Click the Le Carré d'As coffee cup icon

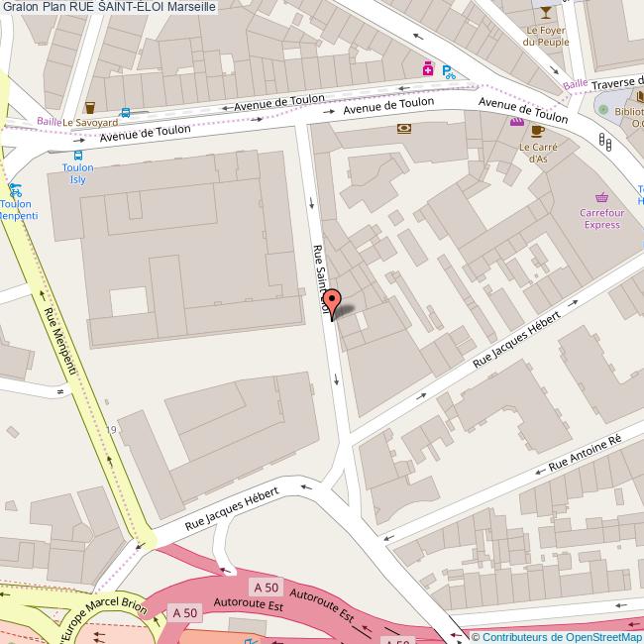tap(537, 131)
